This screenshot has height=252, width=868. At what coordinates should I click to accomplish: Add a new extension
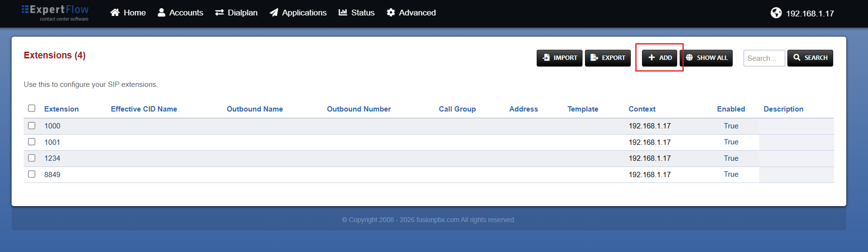coord(659,58)
